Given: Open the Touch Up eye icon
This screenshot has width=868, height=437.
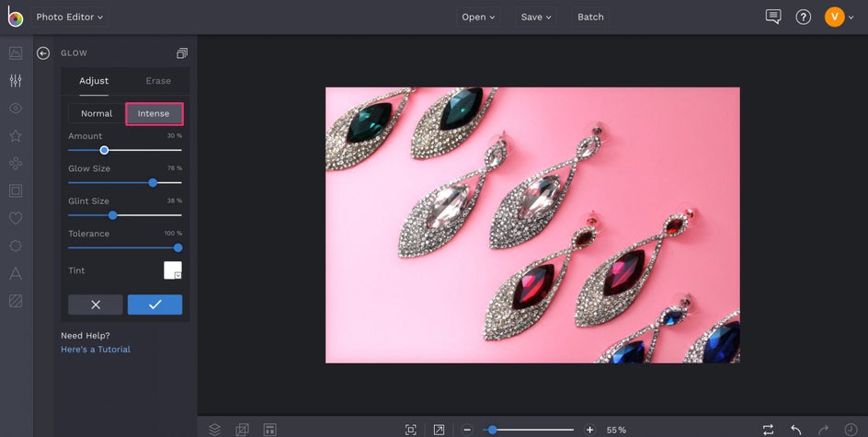Looking at the screenshot, I should click(x=16, y=109).
